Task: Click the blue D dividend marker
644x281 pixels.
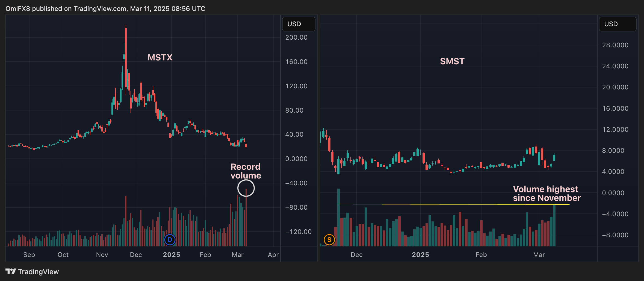Action: [x=170, y=240]
